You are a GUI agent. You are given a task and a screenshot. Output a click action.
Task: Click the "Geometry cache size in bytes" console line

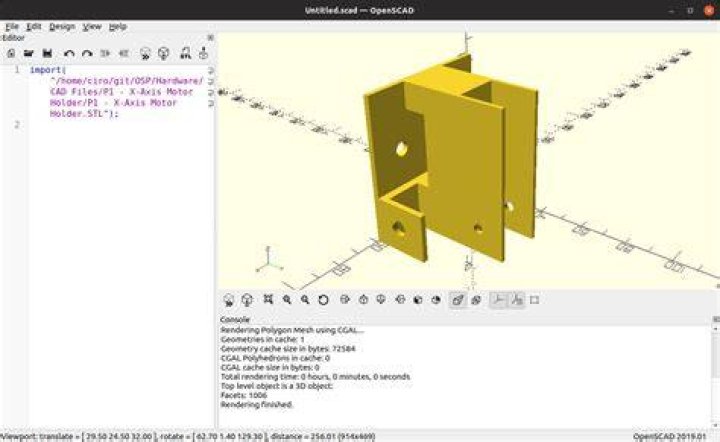pos(287,349)
